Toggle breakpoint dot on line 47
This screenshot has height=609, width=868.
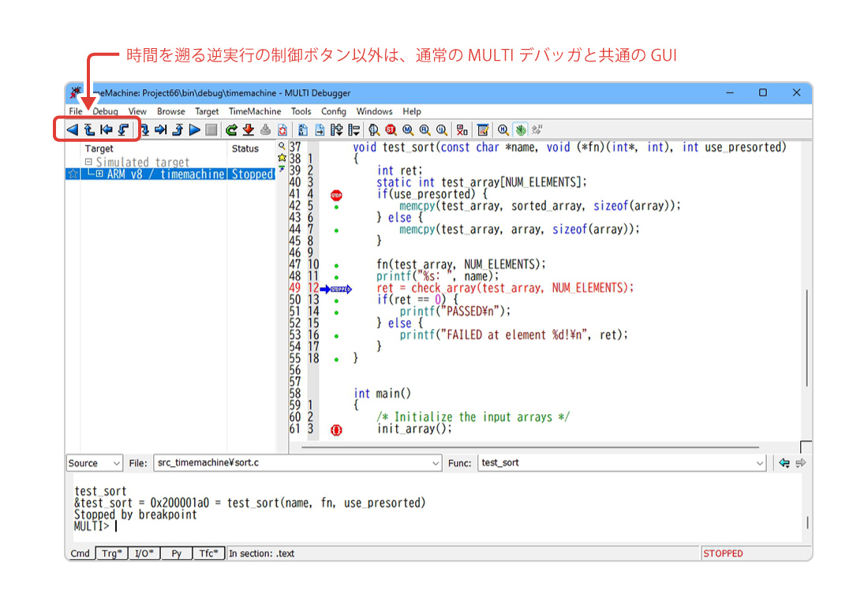click(x=337, y=266)
